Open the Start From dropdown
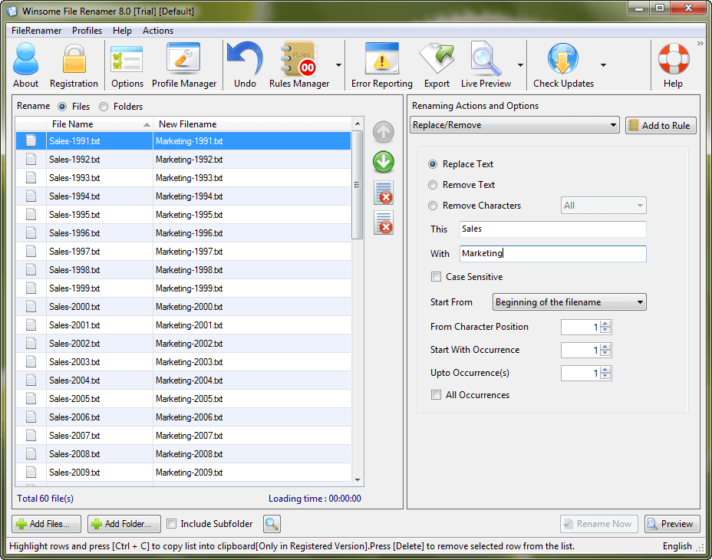712x560 pixels. click(x=569, y=302)
